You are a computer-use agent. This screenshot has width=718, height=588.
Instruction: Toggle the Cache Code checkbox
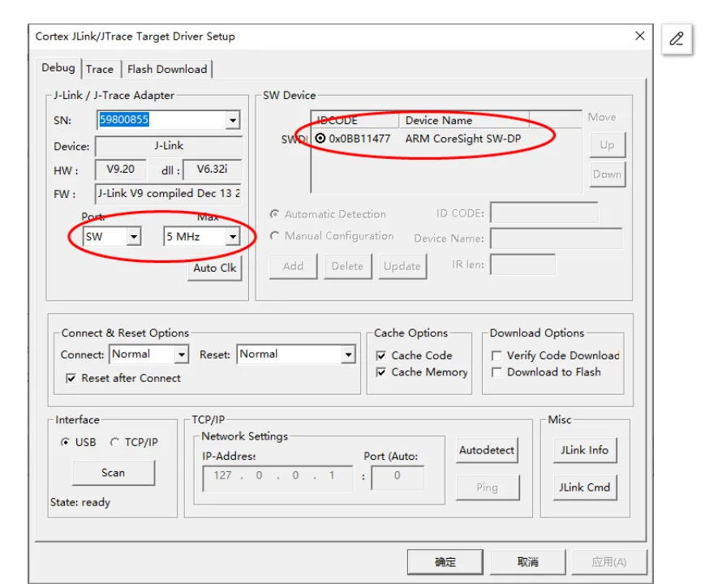pos(381,355)
